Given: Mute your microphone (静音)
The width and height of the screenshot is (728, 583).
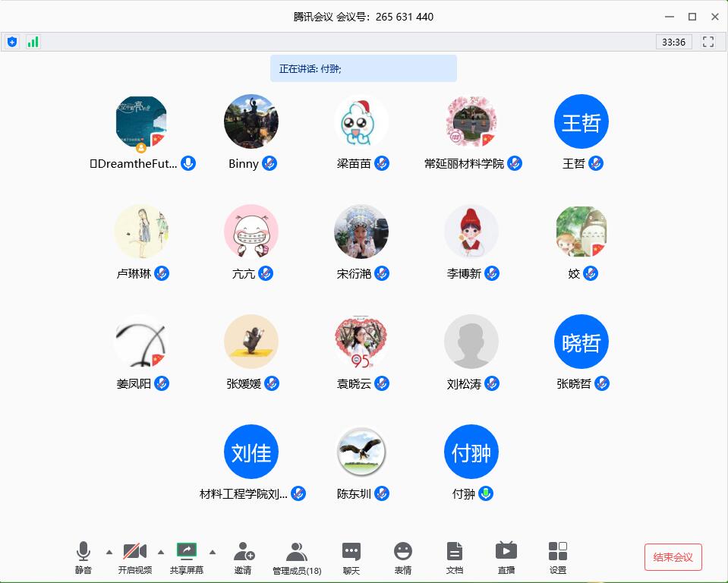Looking at the screenshot, I should [x=84, y=552].
